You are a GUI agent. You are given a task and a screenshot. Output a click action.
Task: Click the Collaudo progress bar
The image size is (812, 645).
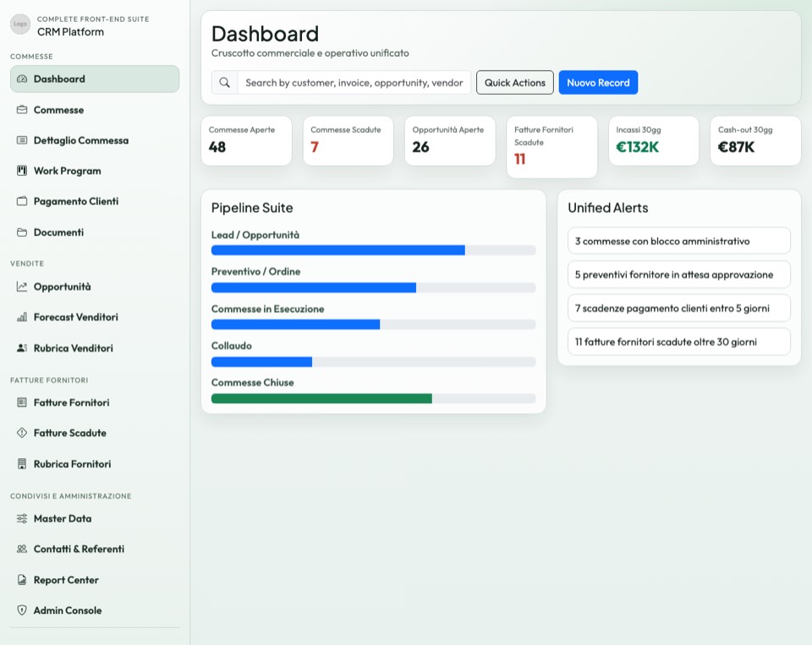click(x=373, y=362)
